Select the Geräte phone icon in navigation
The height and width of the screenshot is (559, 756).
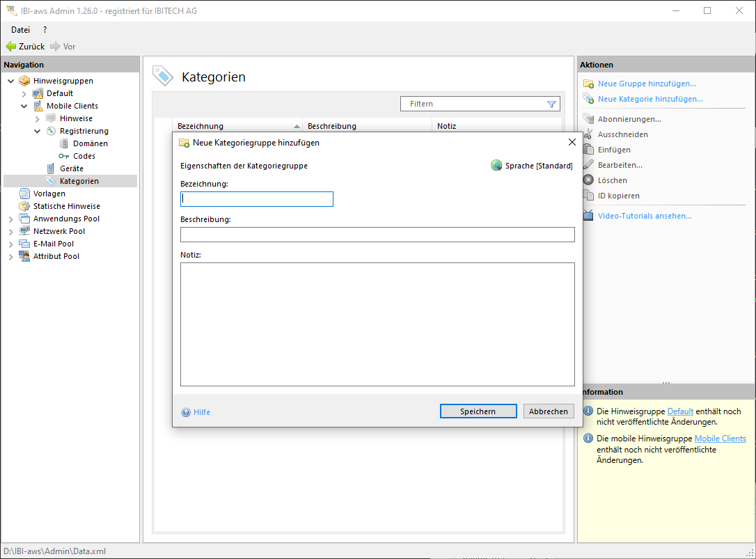tap(51, 168)
